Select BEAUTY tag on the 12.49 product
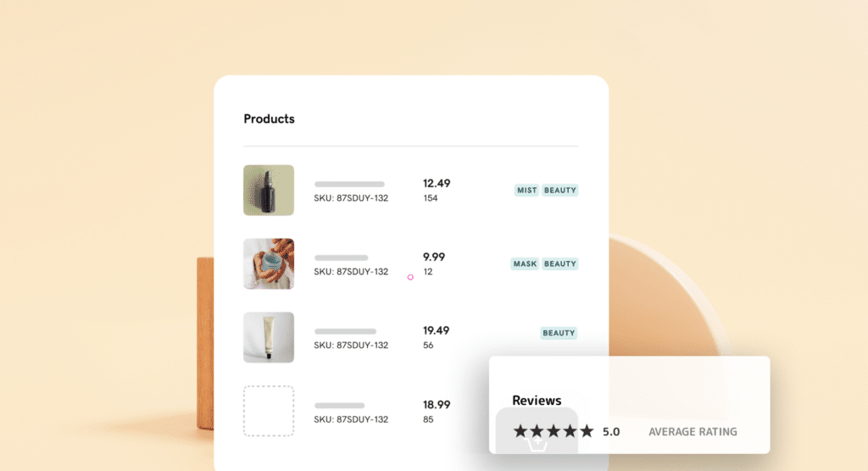868x471 pixels. click(559, 190)
